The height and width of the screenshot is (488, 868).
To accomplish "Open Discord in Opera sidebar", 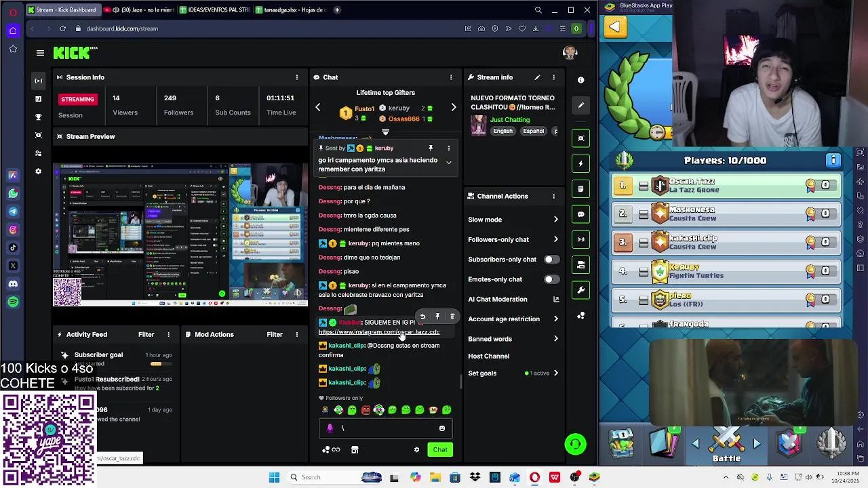I will [13, 284].
